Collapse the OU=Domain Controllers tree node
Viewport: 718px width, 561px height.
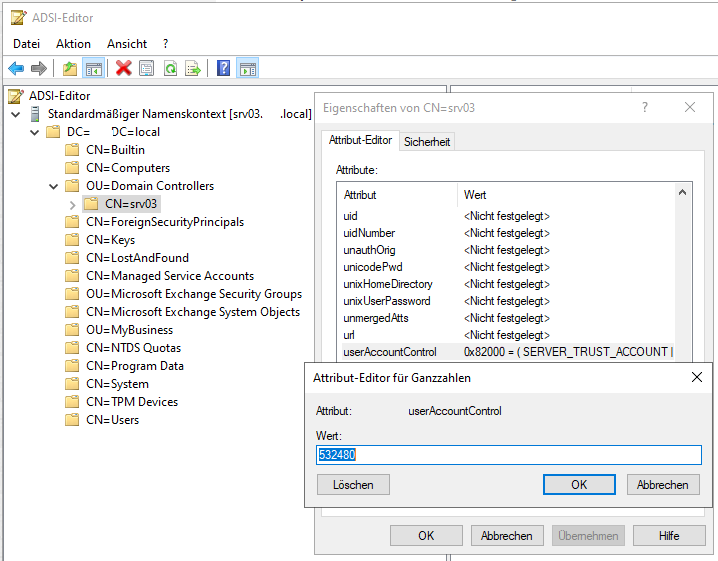(x=53, y=186)
